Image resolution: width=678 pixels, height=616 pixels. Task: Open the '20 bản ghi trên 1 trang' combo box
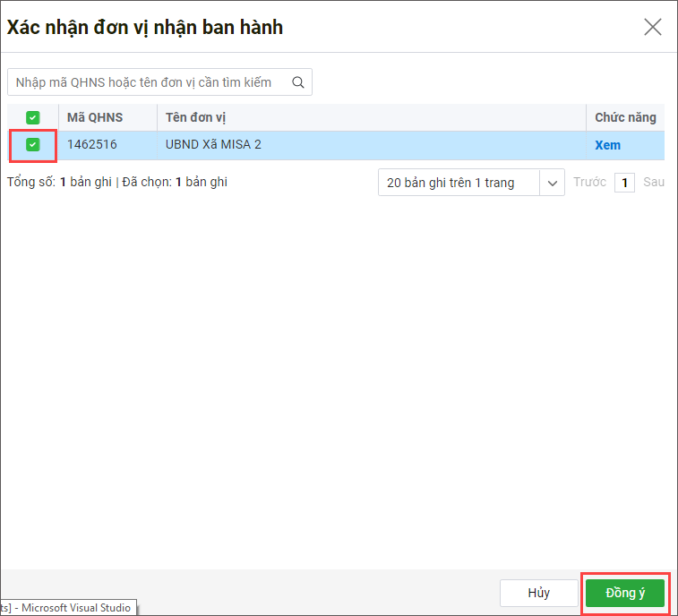pyautogui.click(x=459, y=183)
